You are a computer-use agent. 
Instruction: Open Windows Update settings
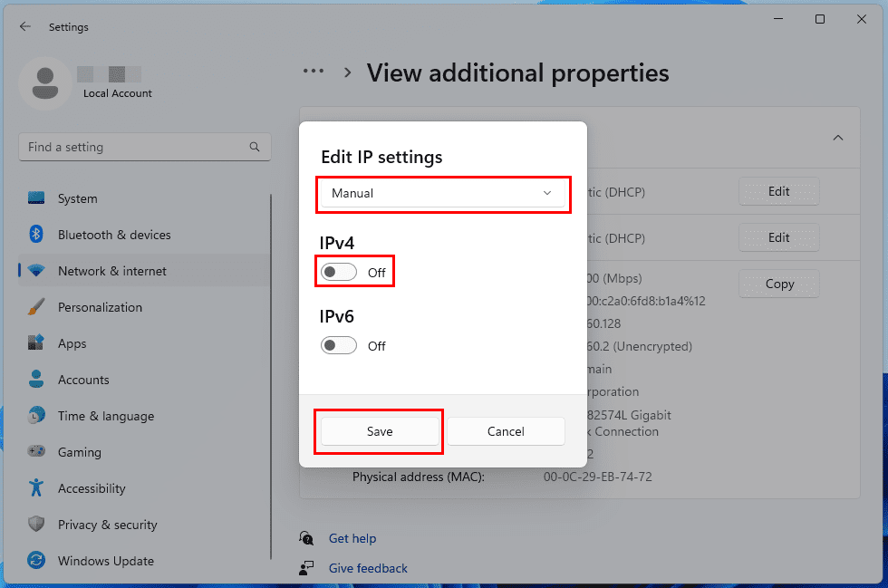(144, 561)
